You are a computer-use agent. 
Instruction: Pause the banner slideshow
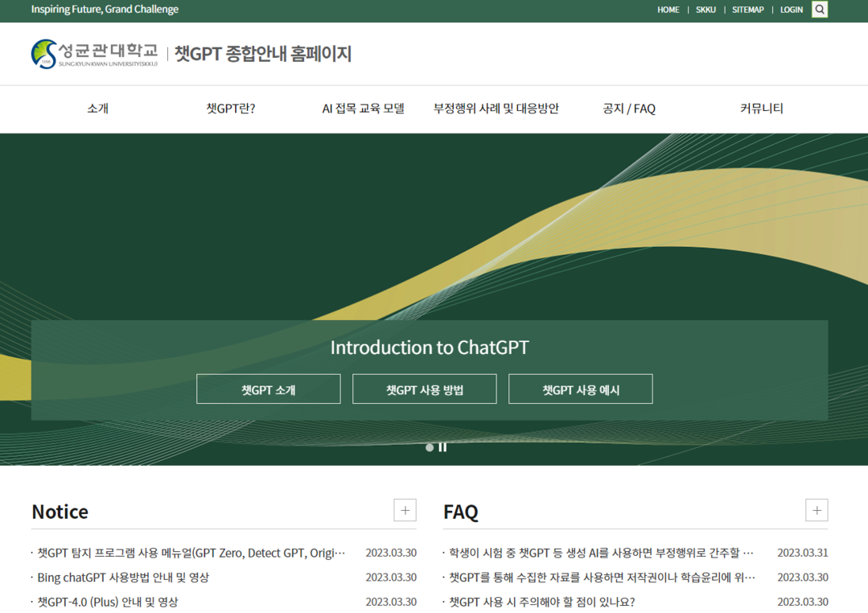coord(442,447)
